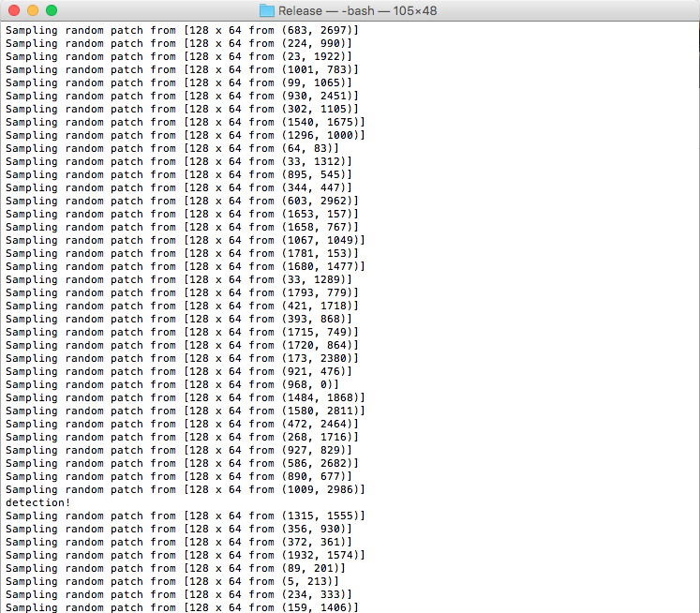Viewport: 700px width, 613px height.
Task: Click the red close window button
Action: (14, 10)
